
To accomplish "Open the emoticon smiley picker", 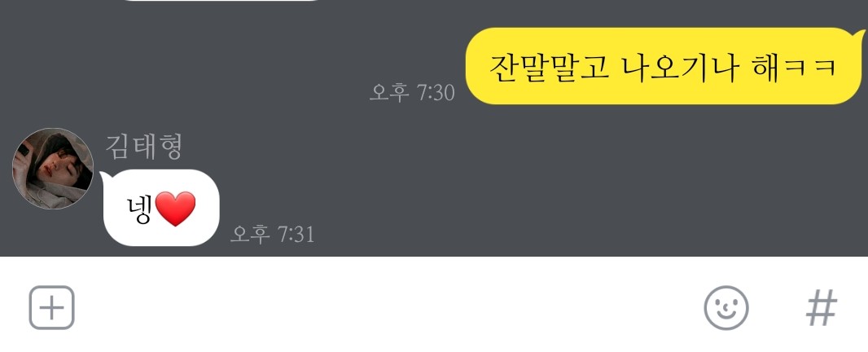I will tap(726, 308).
